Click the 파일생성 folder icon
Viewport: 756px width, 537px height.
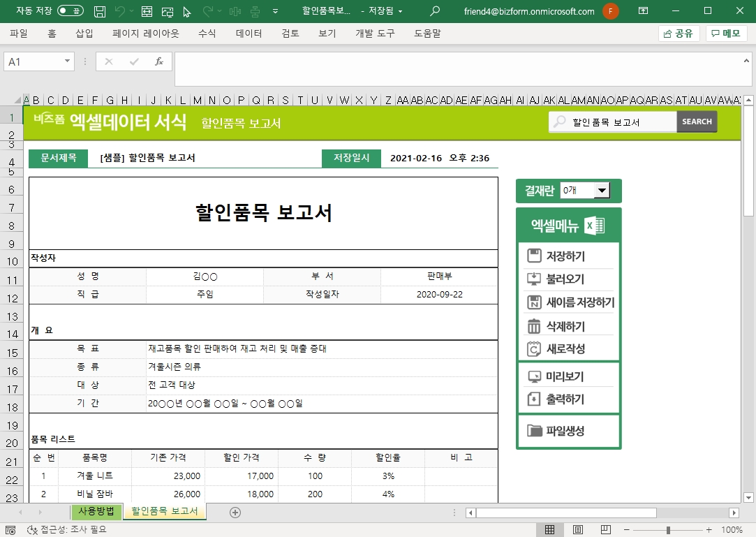tap(535, 430)
